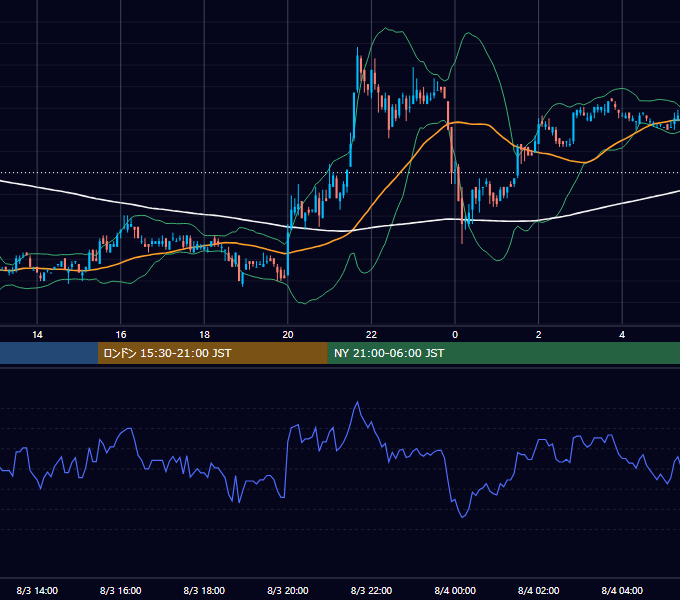Click the 8/3 14:00 date label
This screenshot has height=600, width=680.
tap(37, 590)
